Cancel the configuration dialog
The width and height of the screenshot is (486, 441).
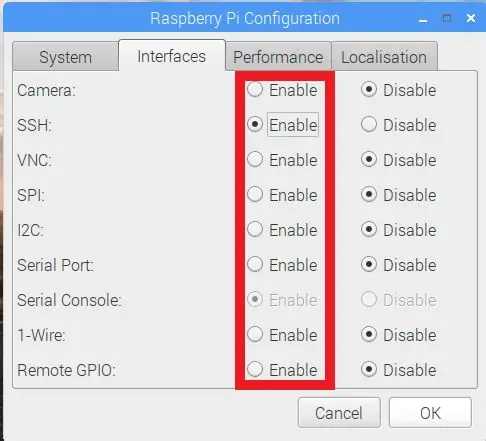click(339, 413)
